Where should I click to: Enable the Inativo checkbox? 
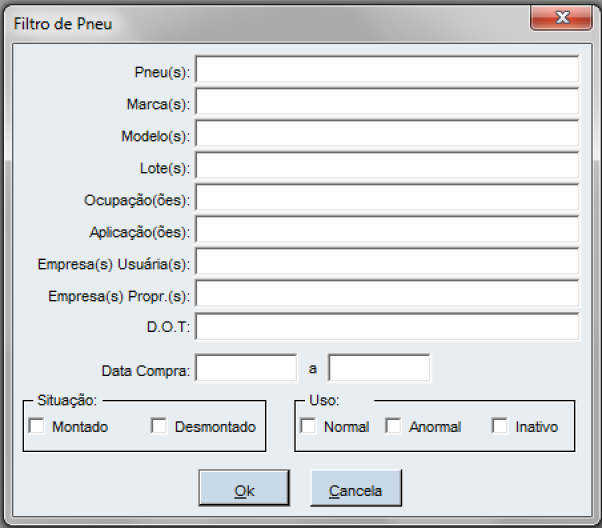click(500, 427)
